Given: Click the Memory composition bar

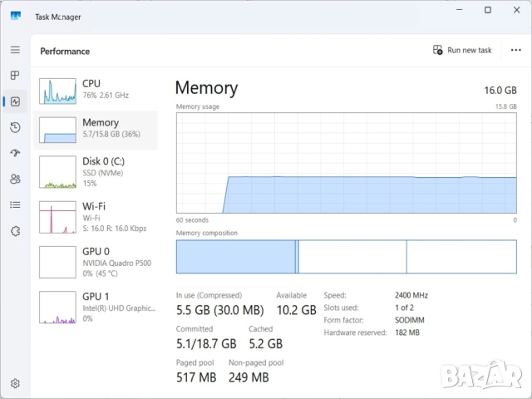Looking at the screenshot, I should [x=346, y=257].
